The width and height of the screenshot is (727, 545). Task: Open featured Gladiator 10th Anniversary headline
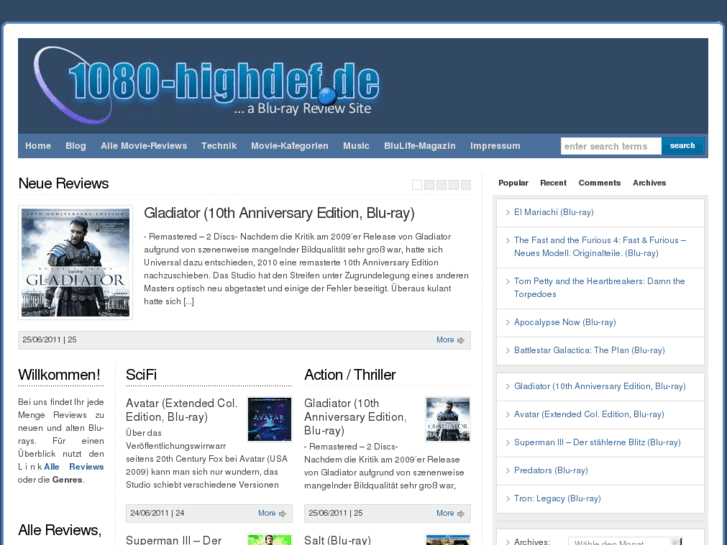[279, 213]
